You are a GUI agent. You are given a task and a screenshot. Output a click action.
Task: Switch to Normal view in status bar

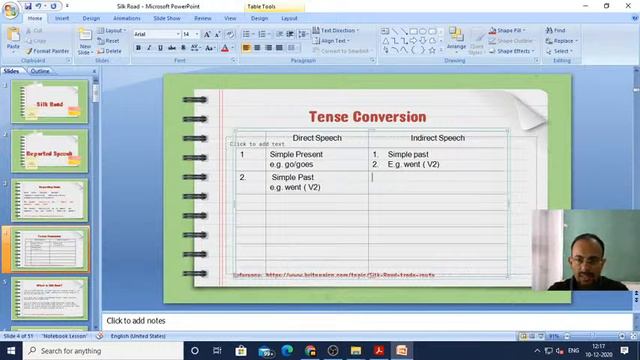(x=523, y=336)
